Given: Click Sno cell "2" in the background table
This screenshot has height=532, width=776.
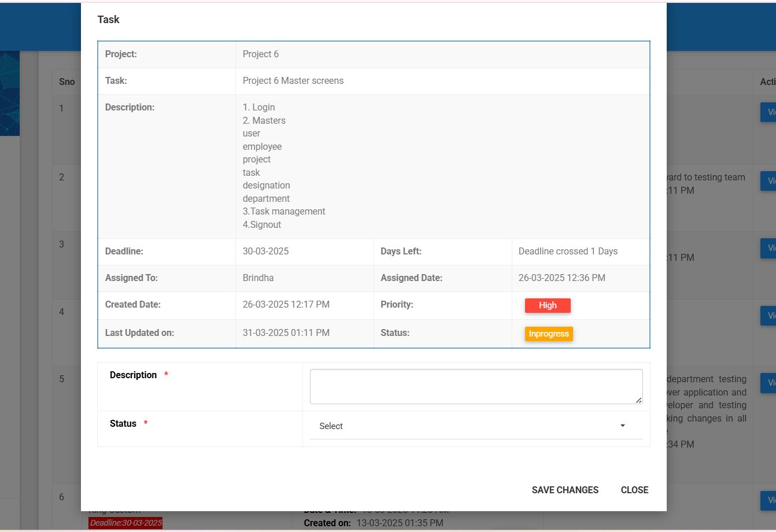Looking at the screenshot, I should 62,177.
